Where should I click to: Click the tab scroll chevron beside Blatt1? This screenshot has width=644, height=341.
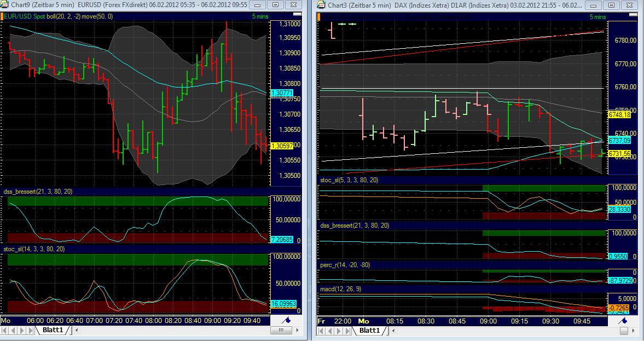(x=76, y=331)
